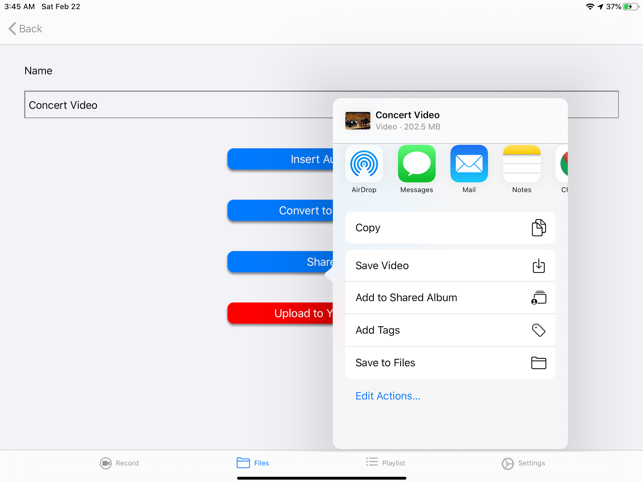Go back using the Back button
The width and height of the screenshot is (643, 482).
25,29
